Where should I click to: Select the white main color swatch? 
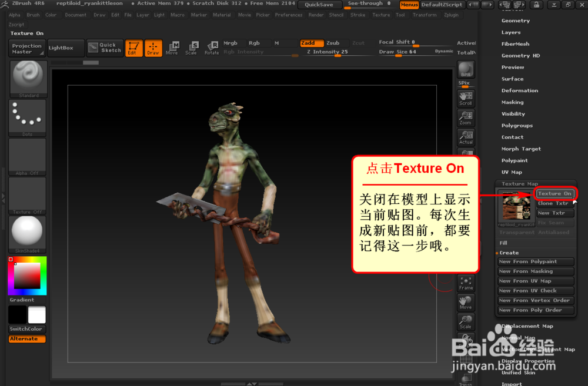[x=36, y=315]
